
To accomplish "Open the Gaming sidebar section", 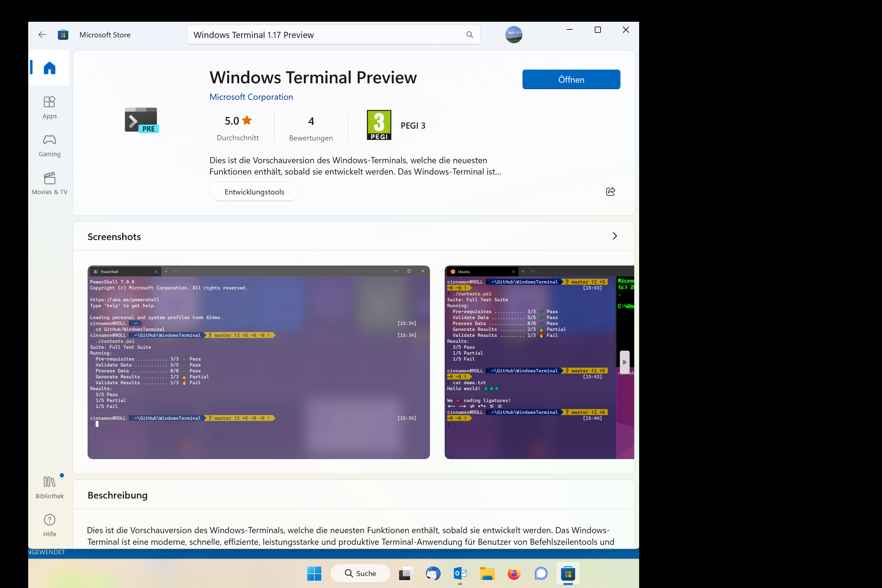I will pos(50,145).
